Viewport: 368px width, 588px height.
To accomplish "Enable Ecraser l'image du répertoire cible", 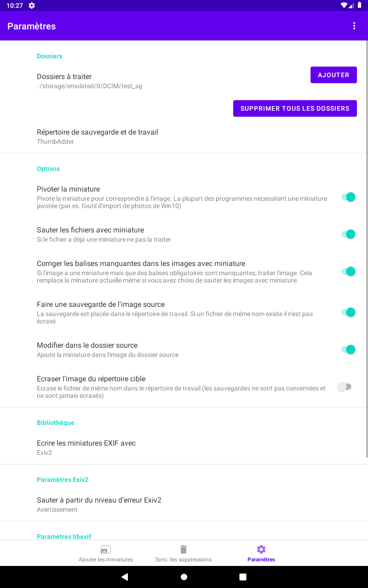I will pos(345,387).
